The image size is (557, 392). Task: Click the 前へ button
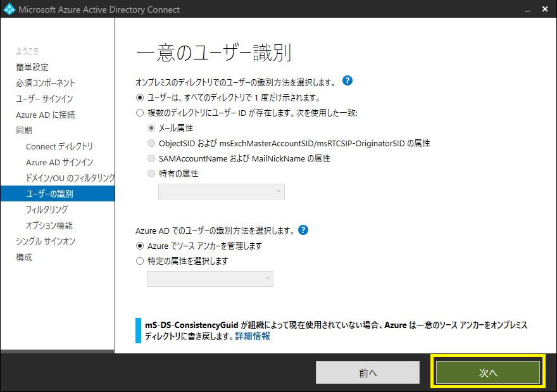pyautogui.click(x=368, y=372)
